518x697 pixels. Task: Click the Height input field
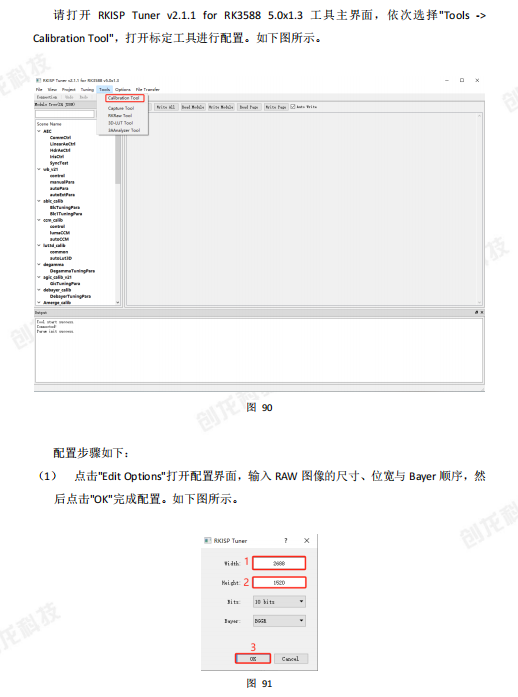pyautogui.click(x=279, y=582)
